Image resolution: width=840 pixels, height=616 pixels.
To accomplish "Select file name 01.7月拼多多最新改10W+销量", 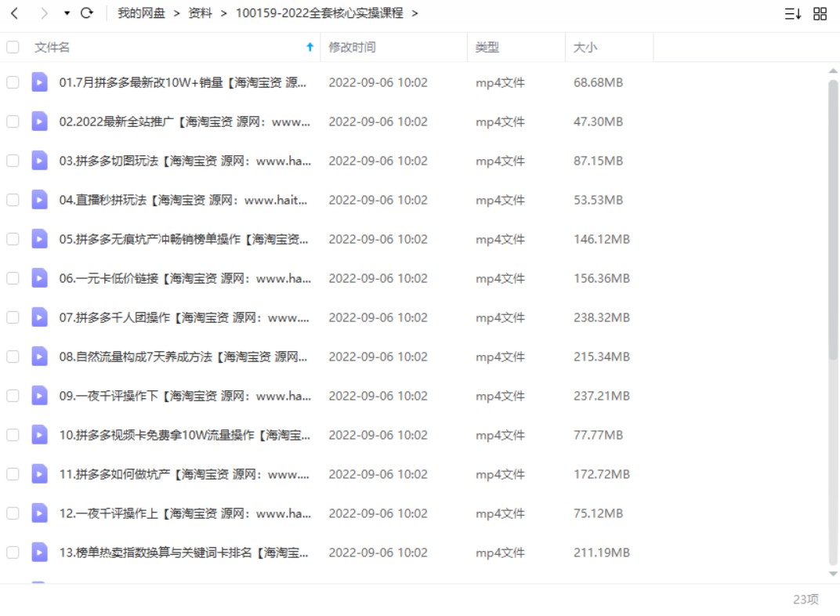I will [183, 82].
